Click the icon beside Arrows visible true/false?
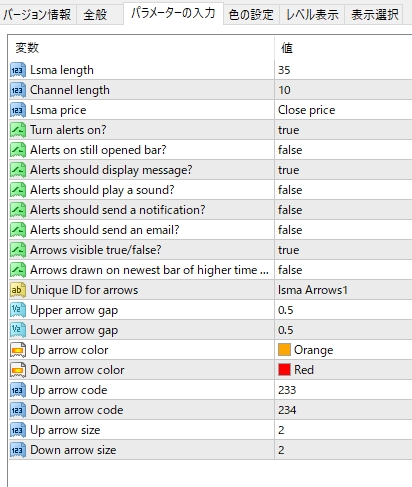This screenshot has width=412, height=487. (x=18, y=250)
